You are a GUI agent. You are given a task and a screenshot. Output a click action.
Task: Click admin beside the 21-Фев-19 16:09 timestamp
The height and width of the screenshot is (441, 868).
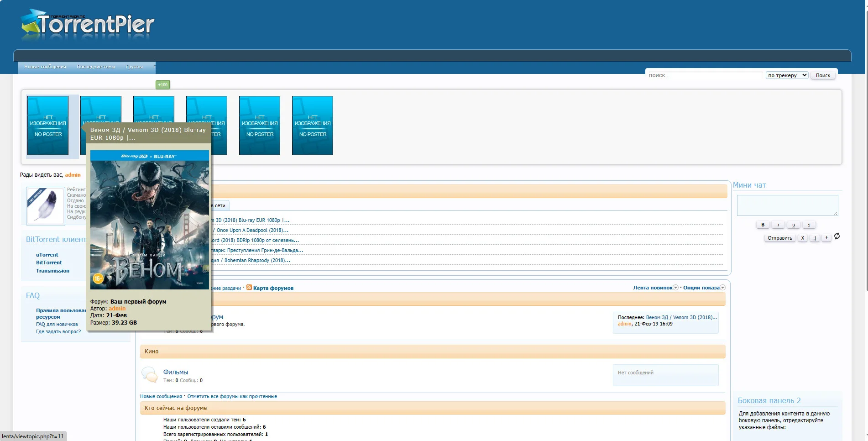[624, 324]
